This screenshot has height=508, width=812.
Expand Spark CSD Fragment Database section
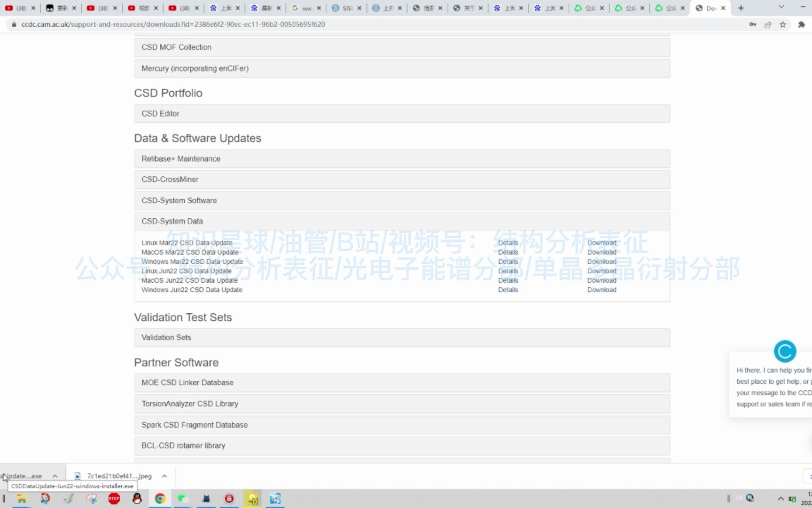point(402,425)
